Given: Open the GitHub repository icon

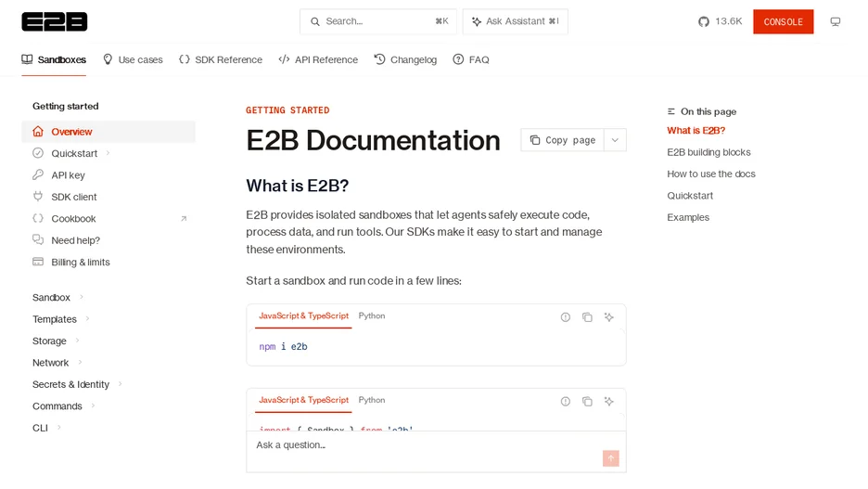Looking at the screenshot, I should tap(704, 21).
